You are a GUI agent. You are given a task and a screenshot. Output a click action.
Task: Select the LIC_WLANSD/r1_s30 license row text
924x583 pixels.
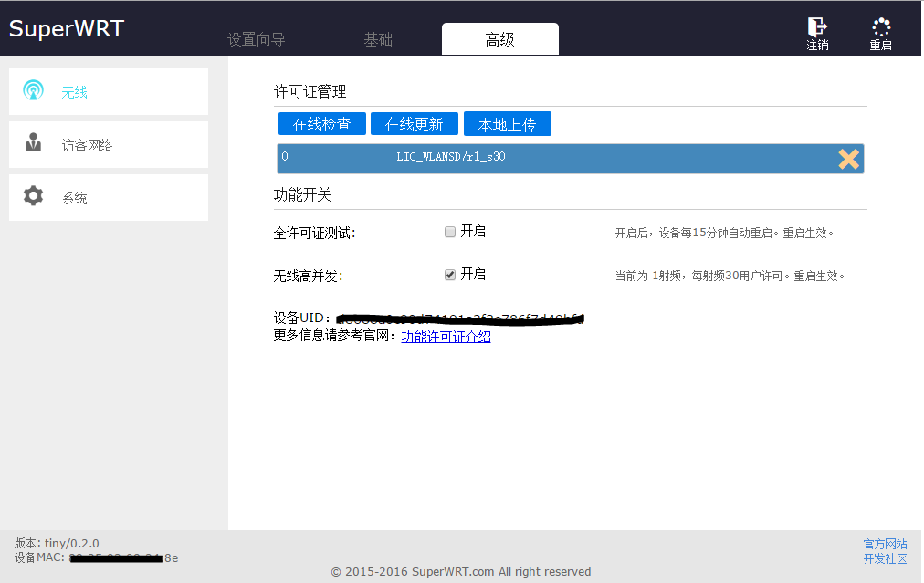pos(451,157)
